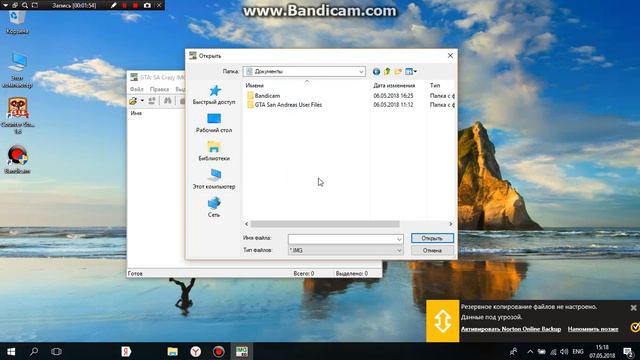640x360 pixels.
Task: Select the GTA San Andreas User Files folder
Action: pos(284,105)
